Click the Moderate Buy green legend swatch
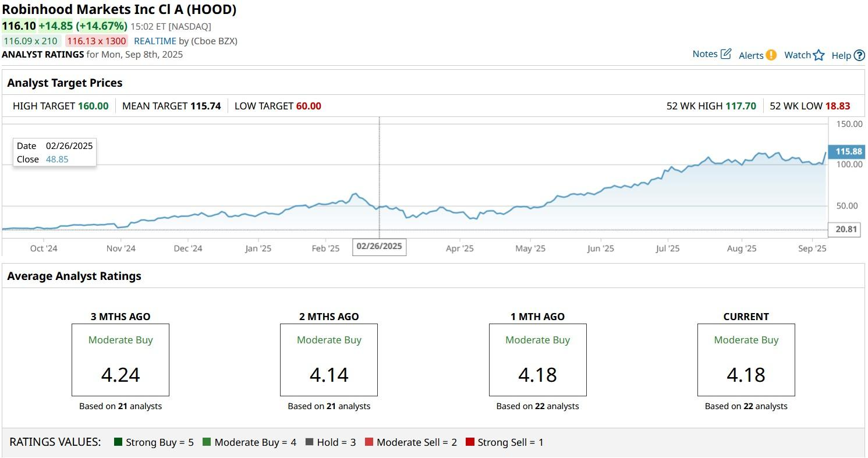Image resolution: width=868 pixels, height=458 pixels. click(x=207, y=442)
